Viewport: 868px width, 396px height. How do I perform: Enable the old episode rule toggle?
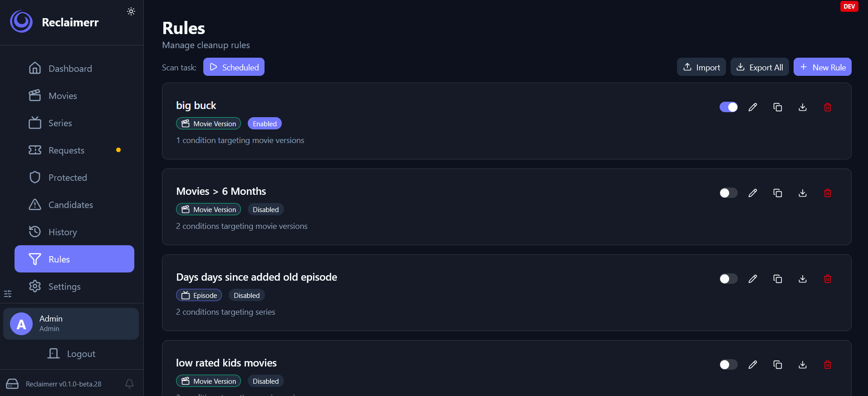[729, 279]
